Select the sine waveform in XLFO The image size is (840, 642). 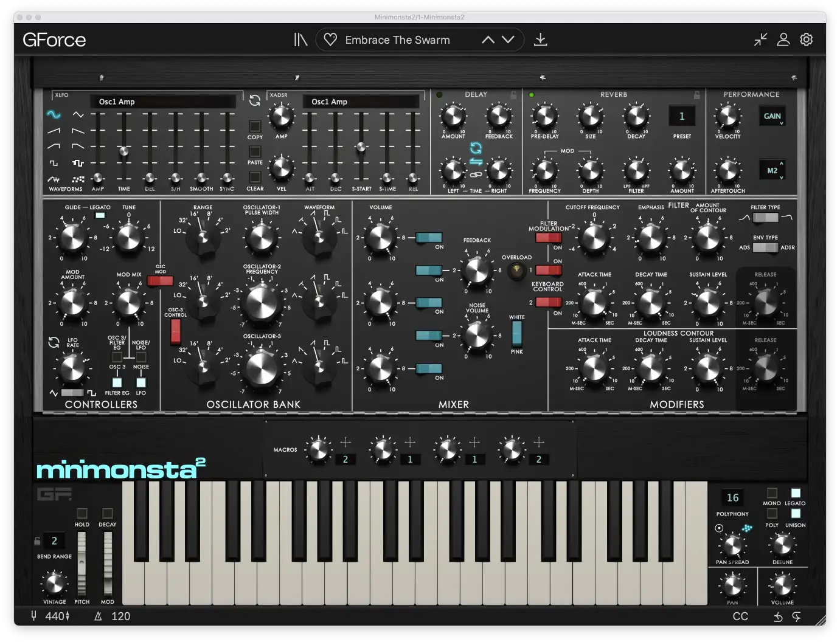click(54, 114)
